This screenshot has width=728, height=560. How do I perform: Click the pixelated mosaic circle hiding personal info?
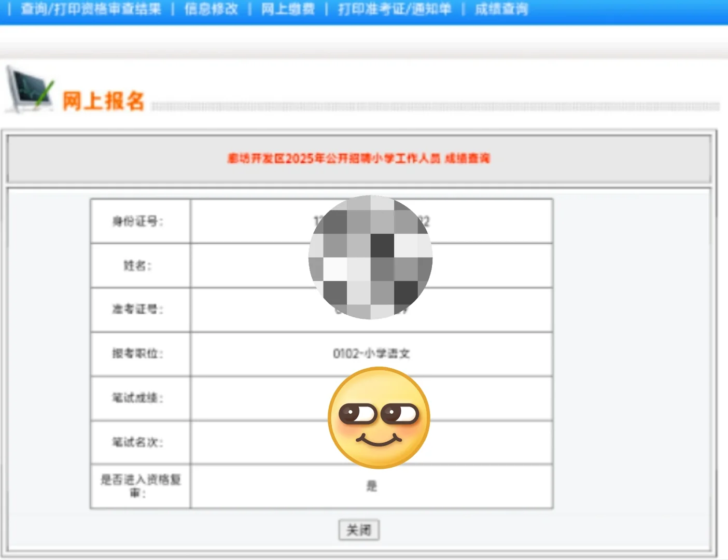(x=370, y=258)
